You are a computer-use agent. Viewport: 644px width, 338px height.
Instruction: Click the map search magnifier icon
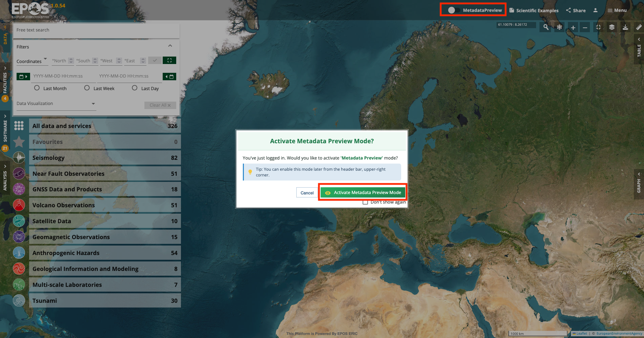tap(546, 27)
